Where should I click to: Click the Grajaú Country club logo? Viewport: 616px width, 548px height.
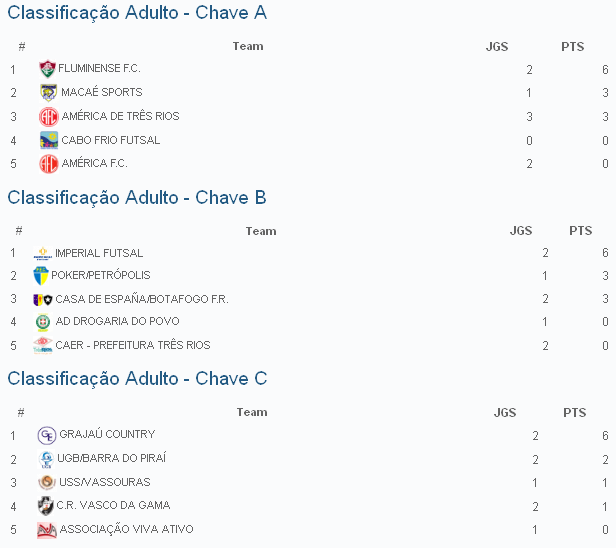(47, 435)
